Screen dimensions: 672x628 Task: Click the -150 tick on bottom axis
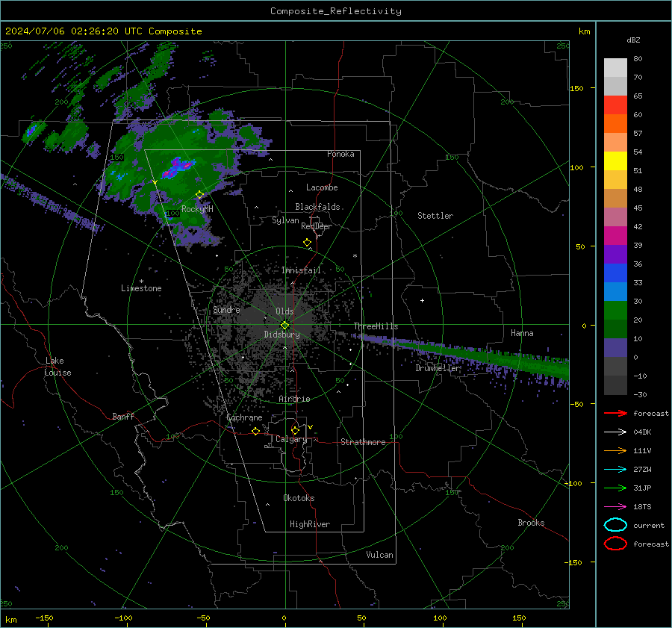[45, 618]
